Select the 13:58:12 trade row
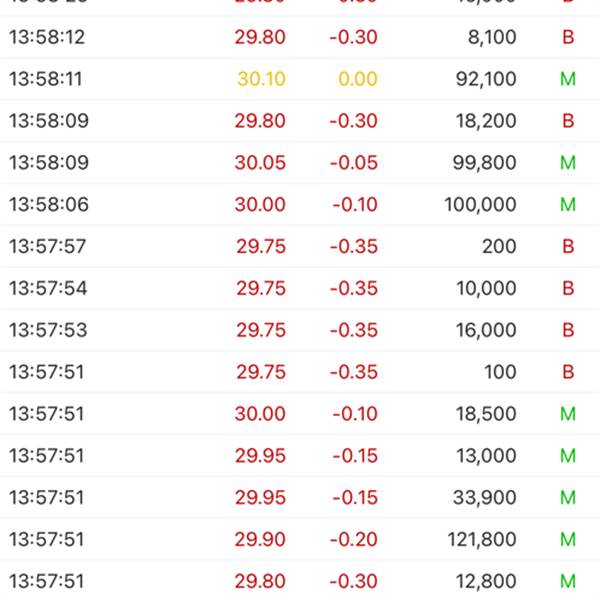The height and width of the screenshot is (600, 600). point(300,37)
